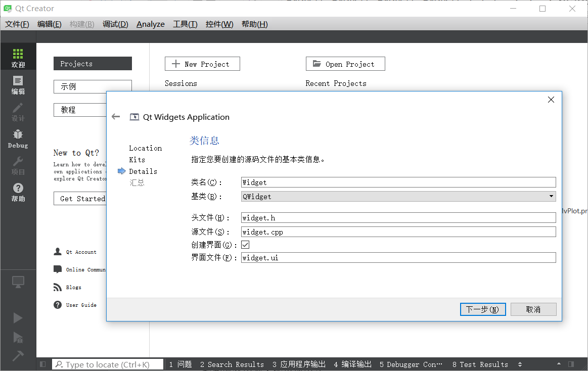Toggle the left sidebar icon in status bar
588x371 pixels.
tap(43, 364)
